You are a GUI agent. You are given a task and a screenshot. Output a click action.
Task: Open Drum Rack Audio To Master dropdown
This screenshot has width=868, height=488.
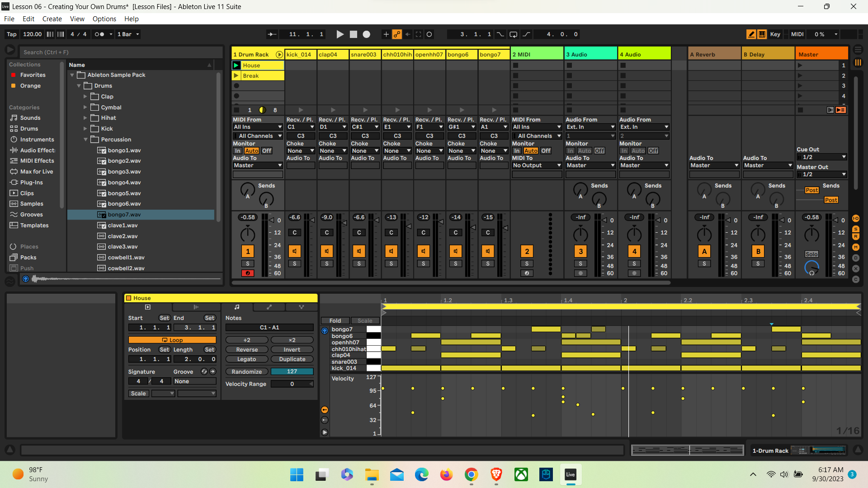click(258, 165)
